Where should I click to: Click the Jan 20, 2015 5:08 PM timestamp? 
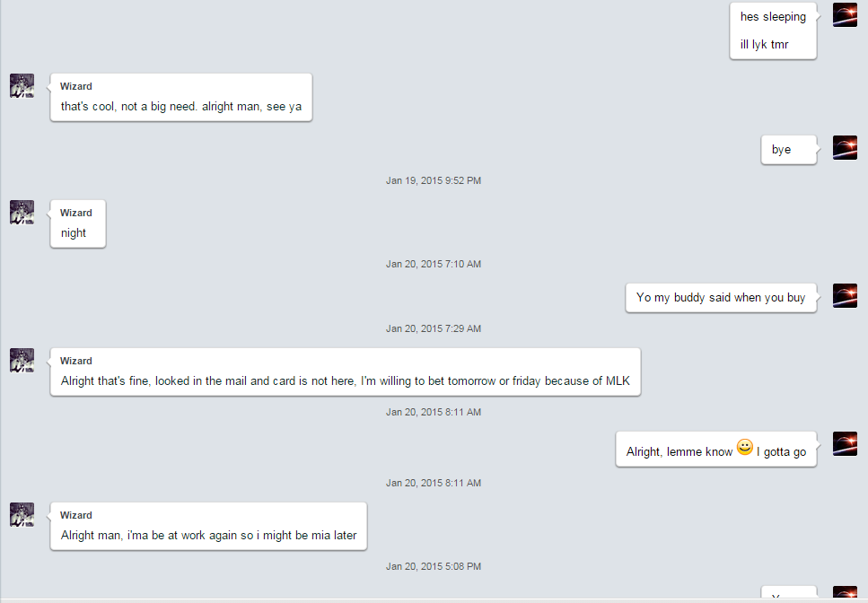point(434,566)
